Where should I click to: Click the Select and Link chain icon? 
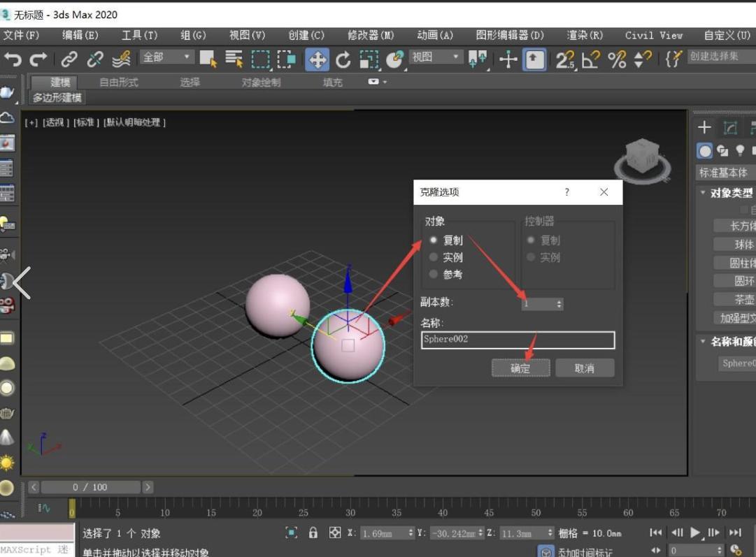69,59
